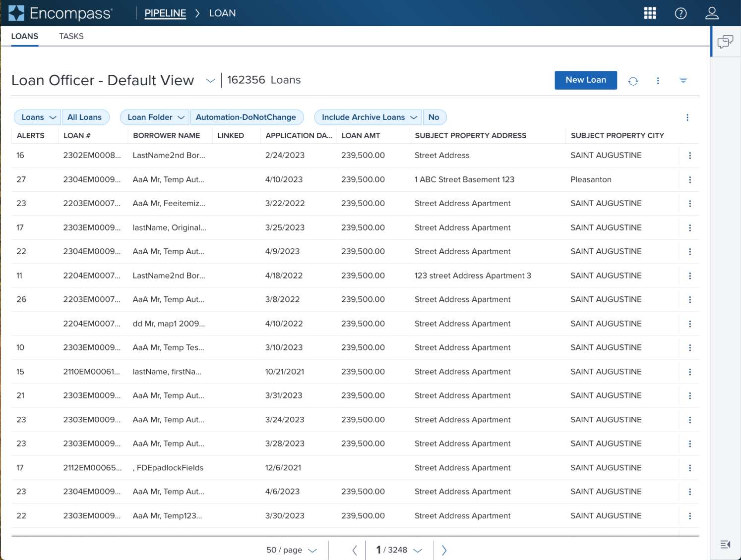The image size is (741, 560).
Task: Open the user profile icon
Action: [x=712, y=13]
